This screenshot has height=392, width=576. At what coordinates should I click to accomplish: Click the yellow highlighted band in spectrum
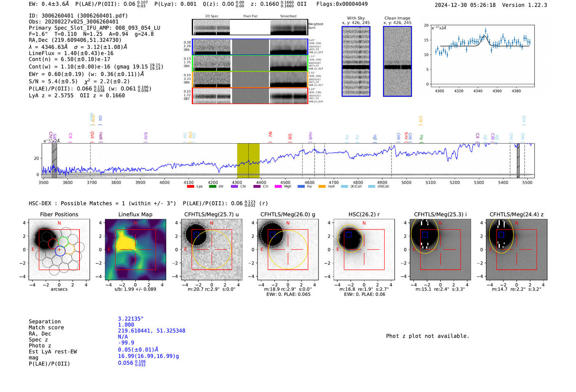248,160
